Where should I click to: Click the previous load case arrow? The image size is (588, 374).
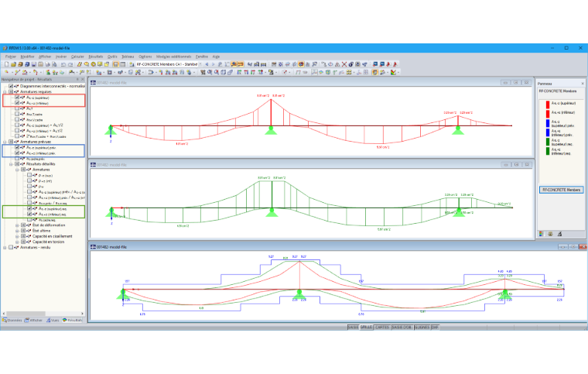(x=207, y=64)
